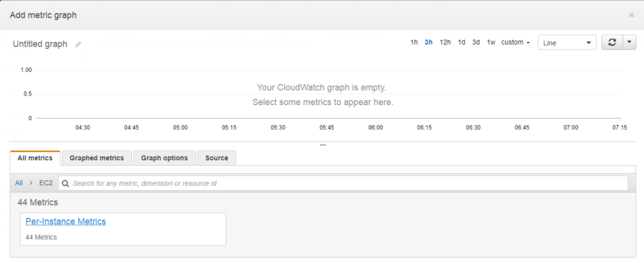644x263 pixels.
Task: Select EC2 in the breadcrumb
Action: (x=46, y=183)
